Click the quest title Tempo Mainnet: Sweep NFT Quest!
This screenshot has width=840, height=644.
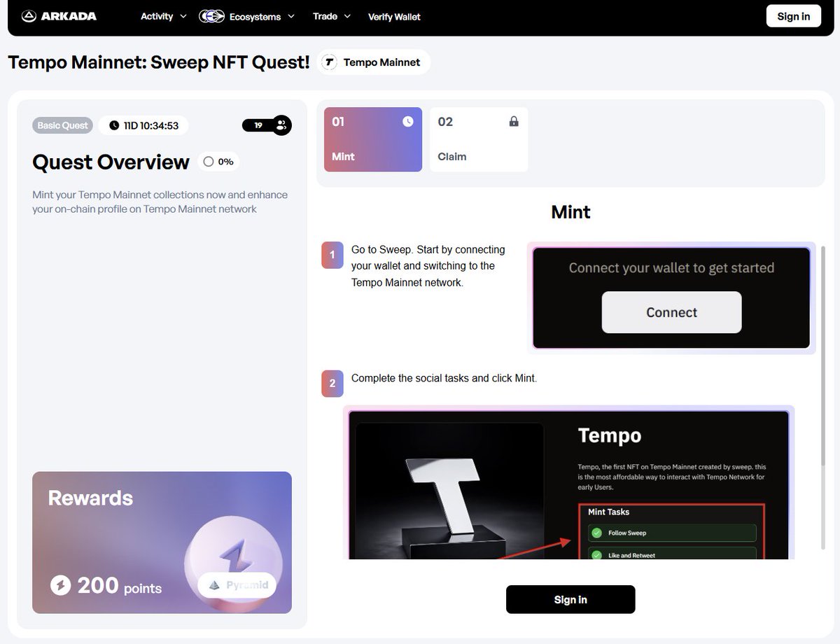pyautogui.click(x=159, y=62)
